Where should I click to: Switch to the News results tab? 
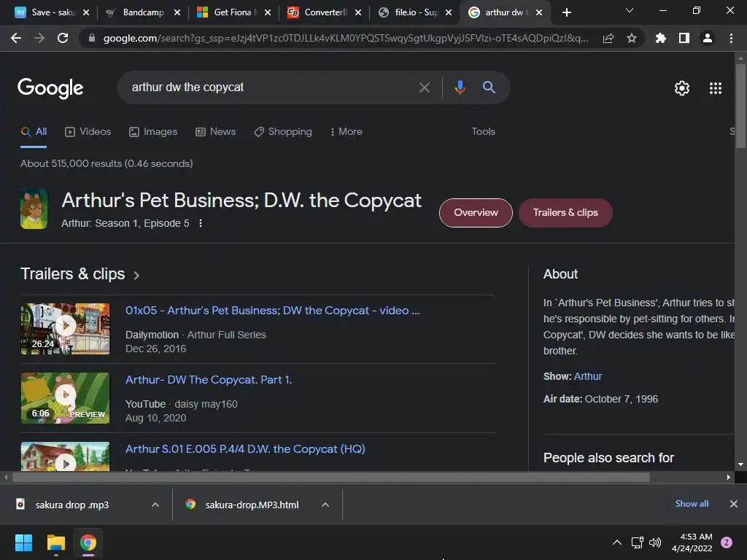coord(216,132)
